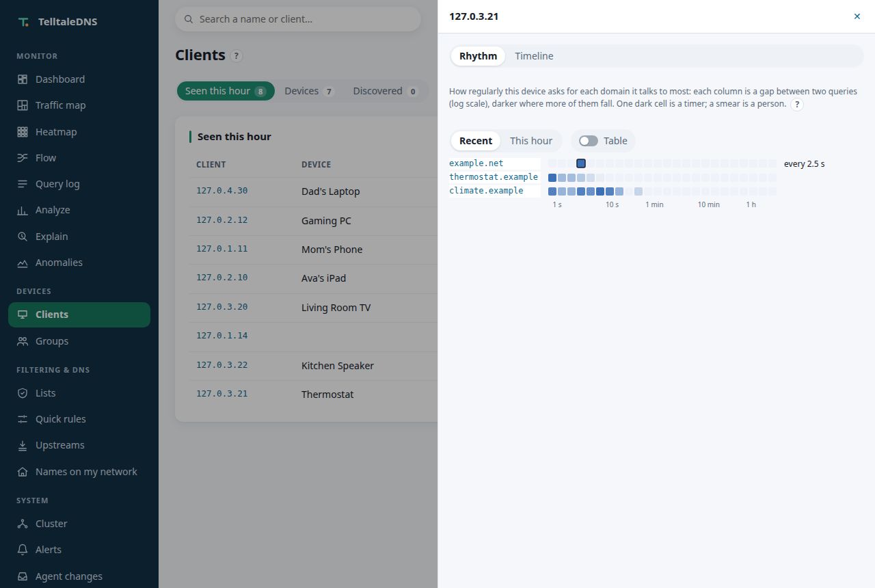Click the Explain magnifier icon
Image resolution: width=875 pixels, height=588 pixels.
pos(23,237)
